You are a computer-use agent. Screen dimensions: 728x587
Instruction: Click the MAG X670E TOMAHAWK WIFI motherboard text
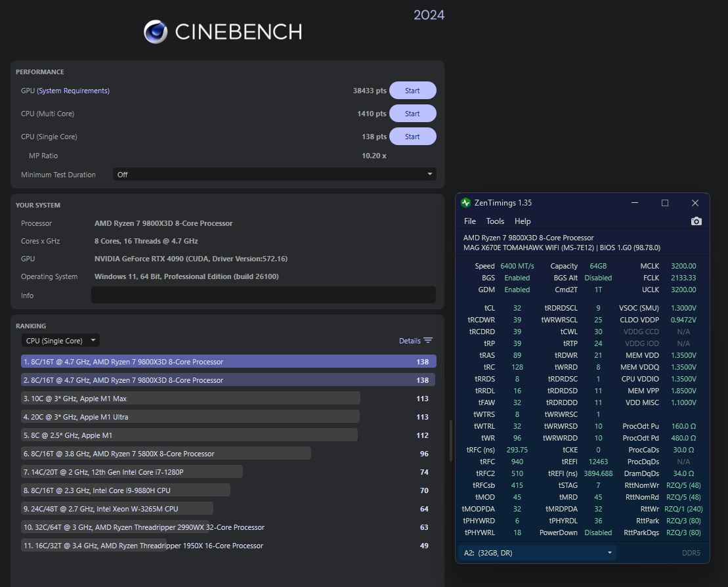[529, 248]
